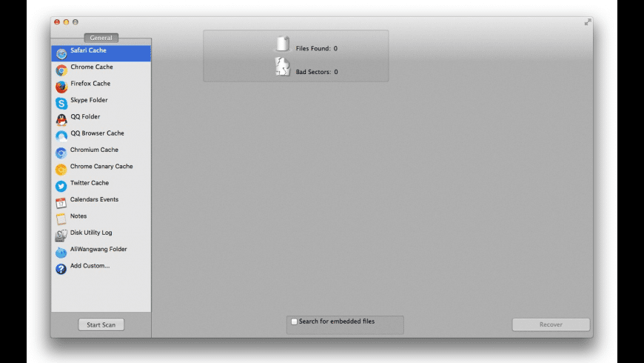
Task: Click the fullscreen arrows icon
Action: coord(588,21)
